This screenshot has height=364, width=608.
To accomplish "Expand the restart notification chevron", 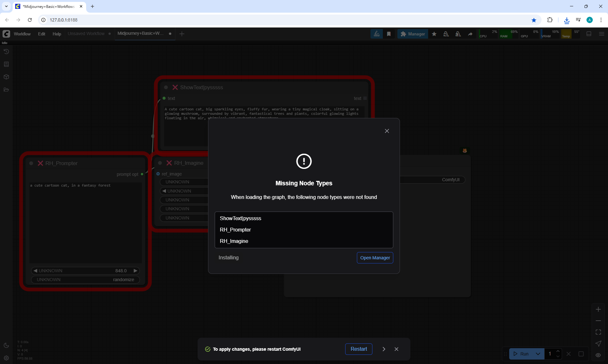I will (x=384, y=349).
